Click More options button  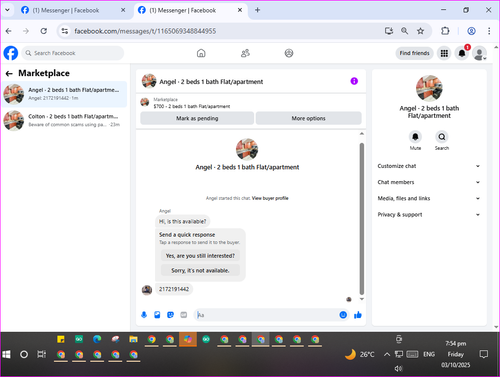coord(308,118)
